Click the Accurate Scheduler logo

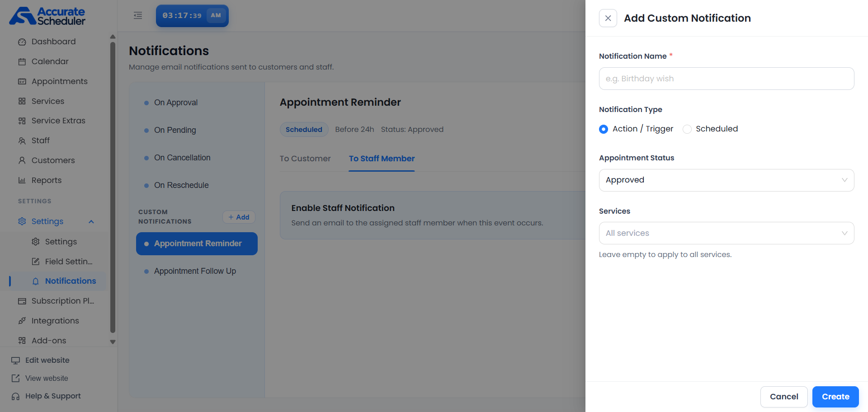point(47,16)
